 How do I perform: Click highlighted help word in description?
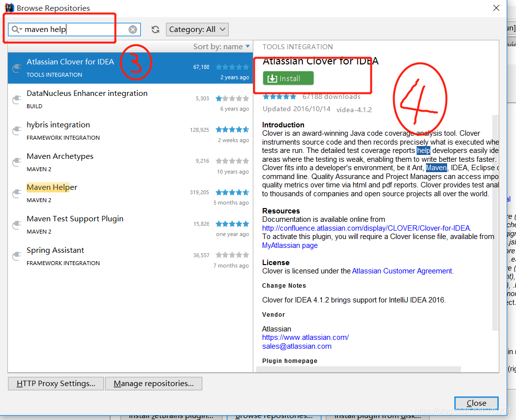pos(424,150)
